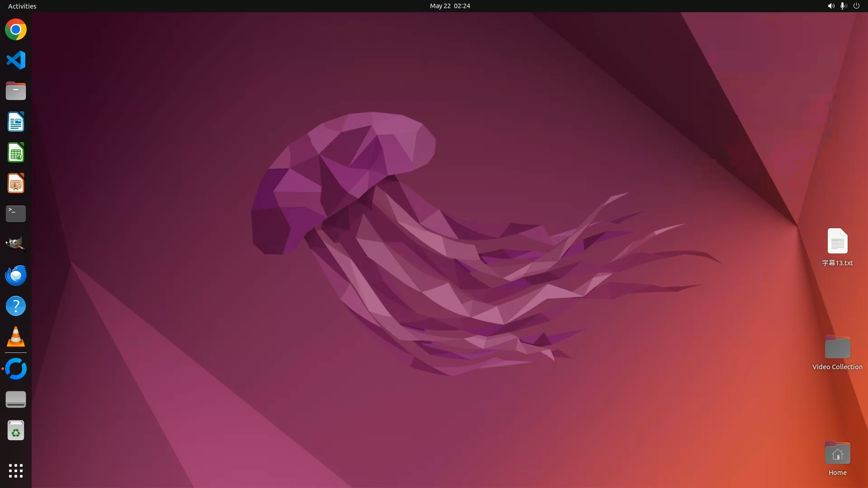Launch GIMP image editor
Viewport: 868px width, 488px height.
(16, 244)
